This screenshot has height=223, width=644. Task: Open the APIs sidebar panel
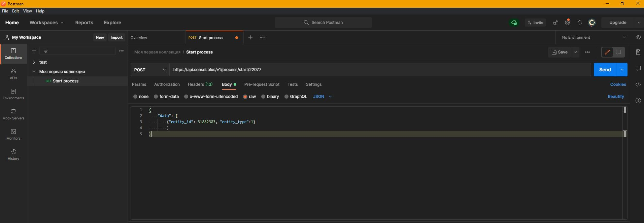[13, 74]
